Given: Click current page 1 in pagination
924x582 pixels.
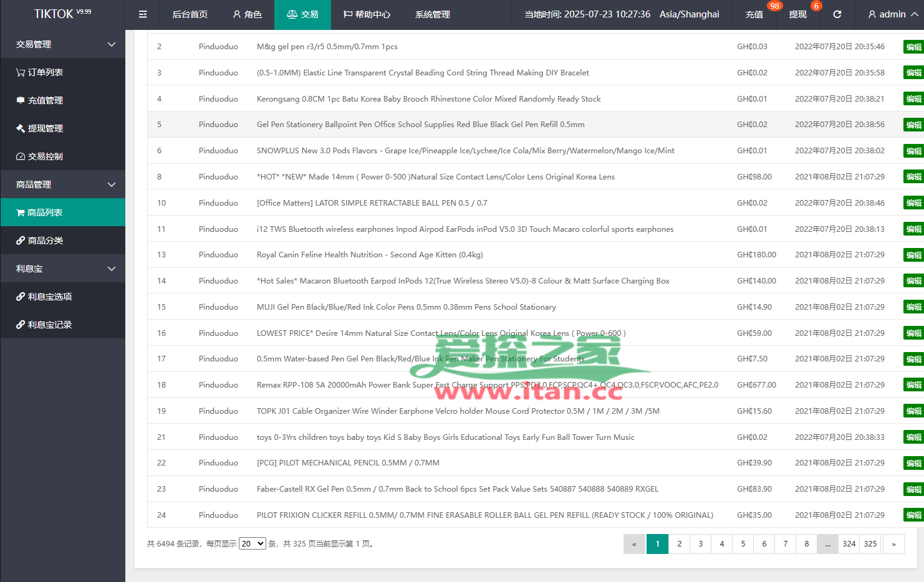Looking at the screenshot, I should pyautogui.click(x=657, y=544).
